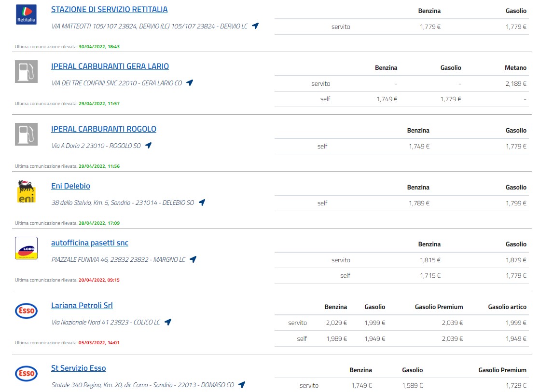Click Lariana self Benzina price 1,989 €
The image size is (553, 392).
pyautogui.click(x=336, y=339)
